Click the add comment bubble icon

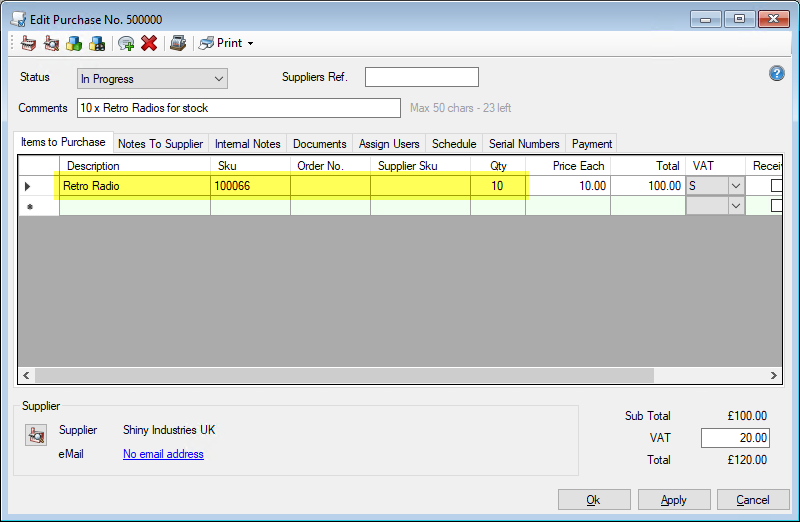126,43
